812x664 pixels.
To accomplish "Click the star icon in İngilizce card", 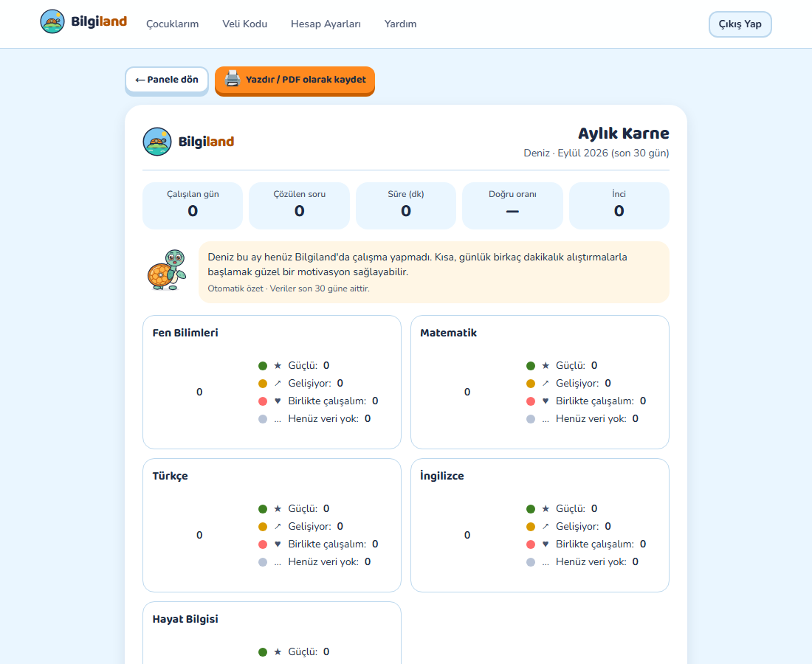I will pos(546,509).
